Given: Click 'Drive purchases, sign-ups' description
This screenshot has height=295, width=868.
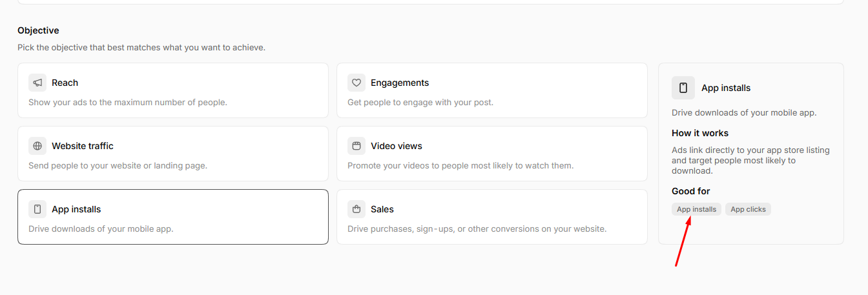Looking at the screenshot, I should coord(477,229).
